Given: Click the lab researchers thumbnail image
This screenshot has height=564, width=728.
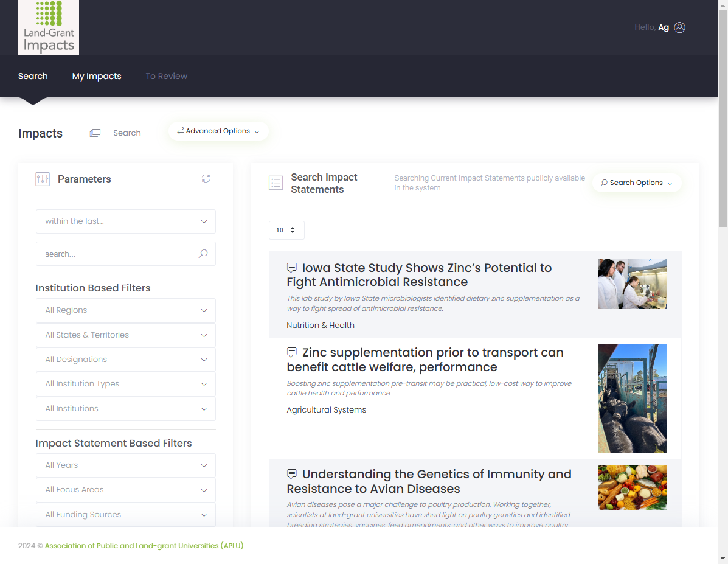Looking at the screenshot, I should coord(633,284).
